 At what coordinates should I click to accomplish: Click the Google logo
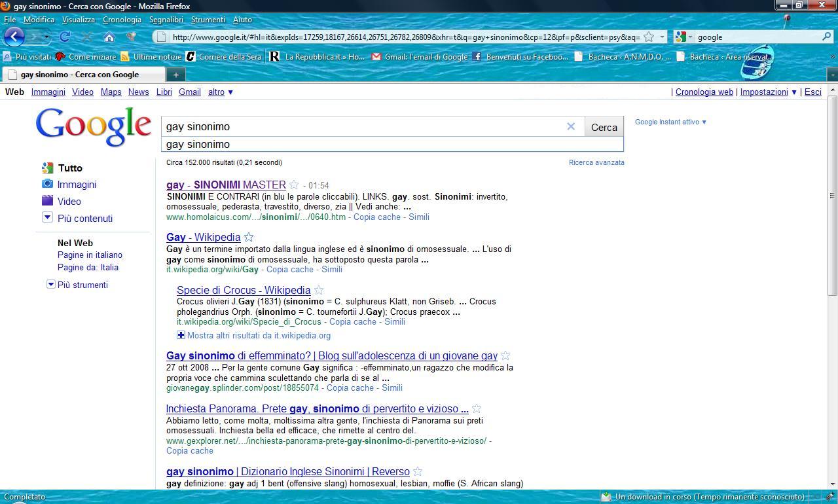coord(94,126)
